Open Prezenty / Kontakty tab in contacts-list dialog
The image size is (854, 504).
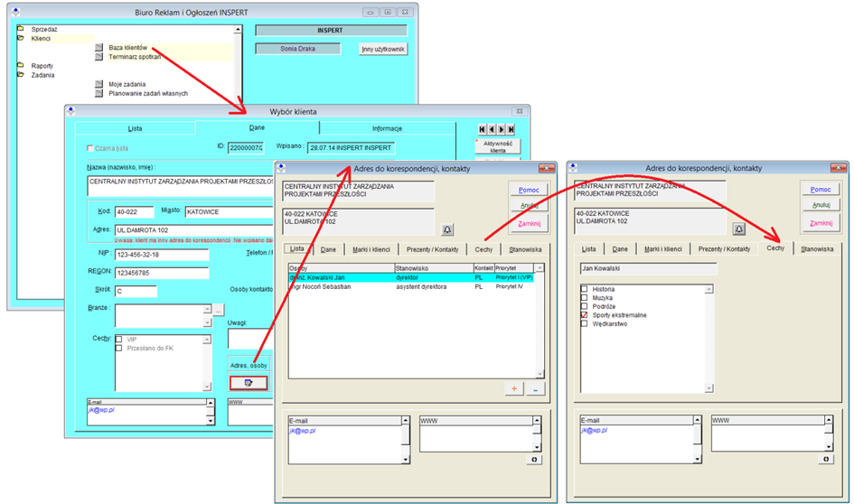click(433, 249)
